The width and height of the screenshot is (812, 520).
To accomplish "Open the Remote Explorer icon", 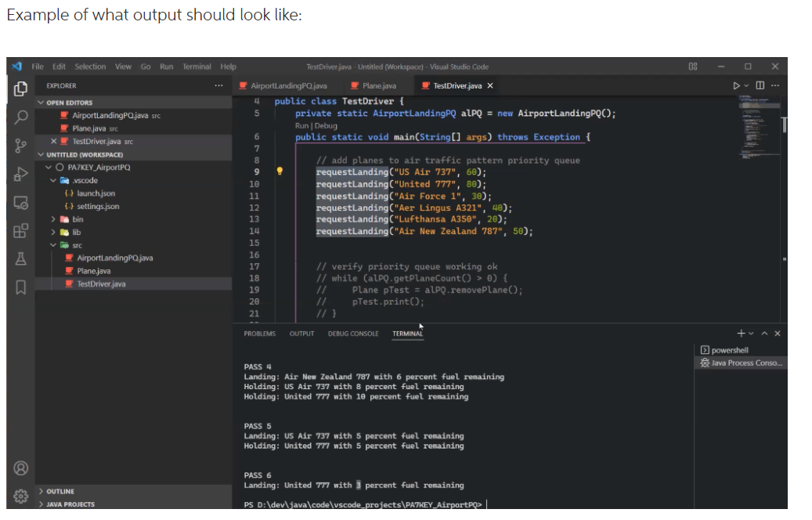I will click(20, 203).
